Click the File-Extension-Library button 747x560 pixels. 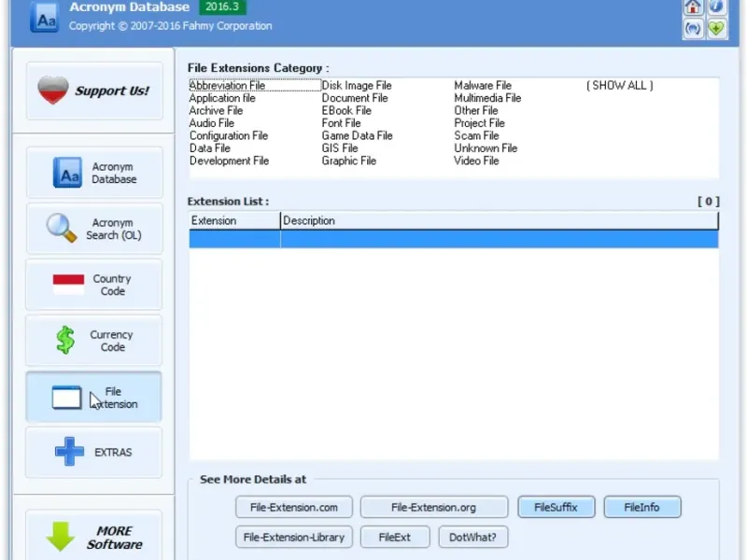294,538
